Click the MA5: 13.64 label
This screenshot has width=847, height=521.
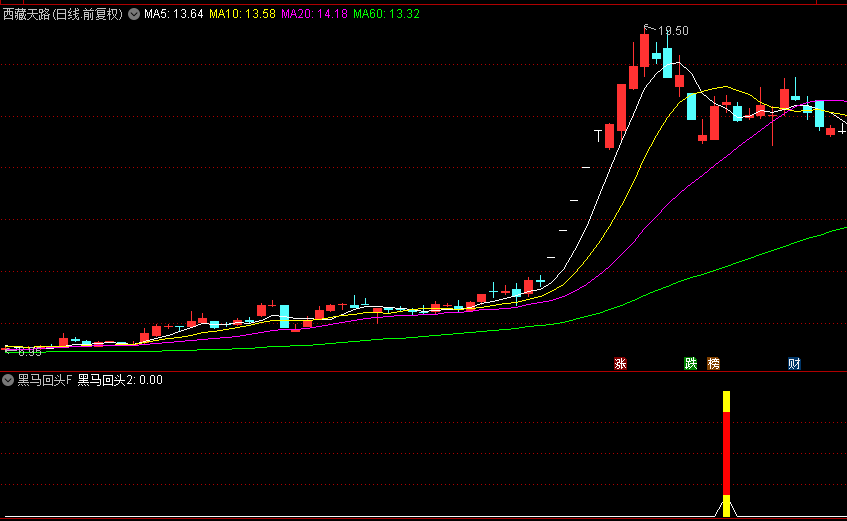[173, 14]
